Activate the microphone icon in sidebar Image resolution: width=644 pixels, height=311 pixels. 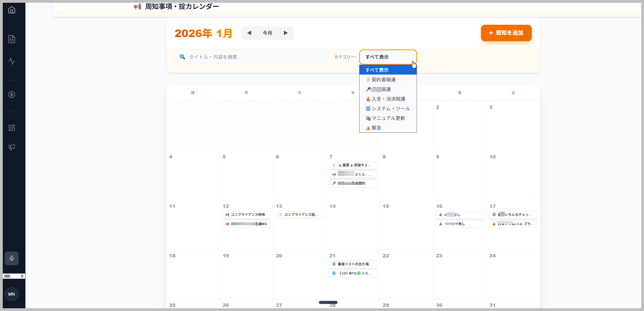tap(12, 258)
